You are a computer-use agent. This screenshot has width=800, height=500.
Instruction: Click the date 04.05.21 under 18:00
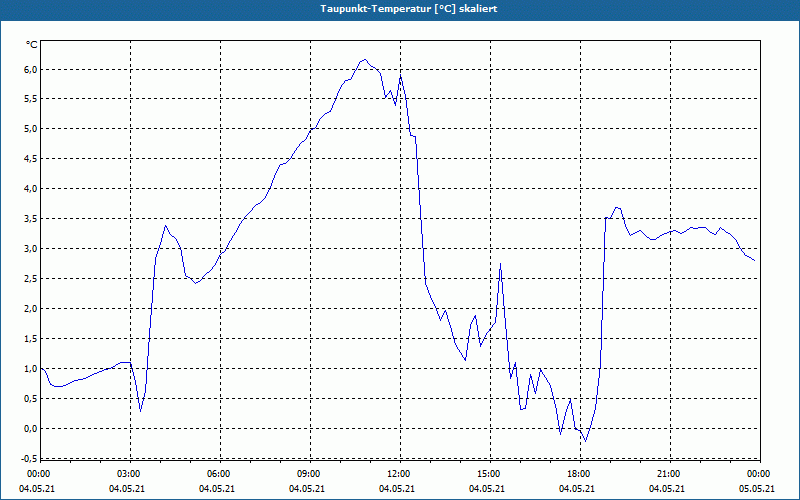(577, 489)
